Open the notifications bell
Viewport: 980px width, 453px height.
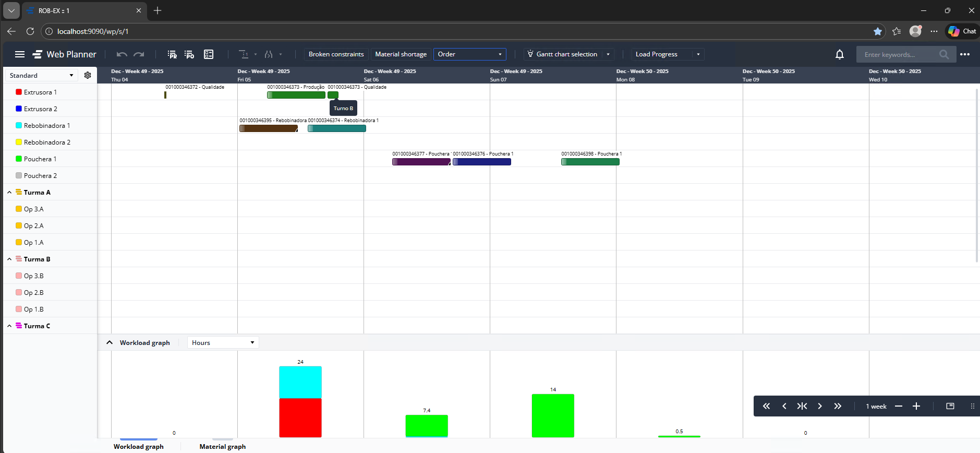click(839, 54)
